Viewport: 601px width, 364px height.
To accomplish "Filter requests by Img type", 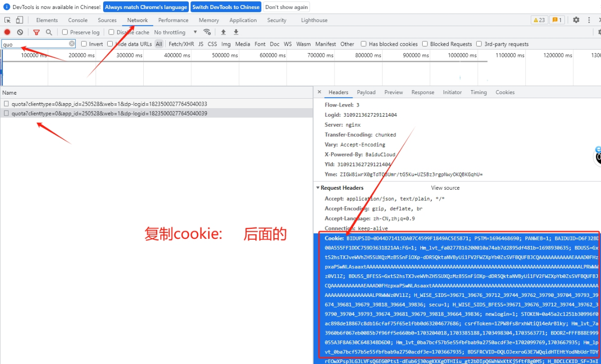I will [226, 44].
